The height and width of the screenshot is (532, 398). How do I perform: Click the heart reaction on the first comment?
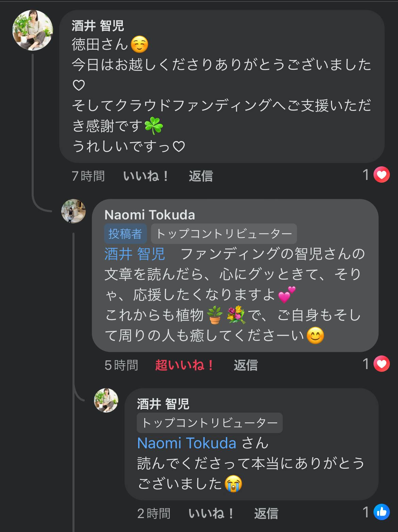pos(381,175)
